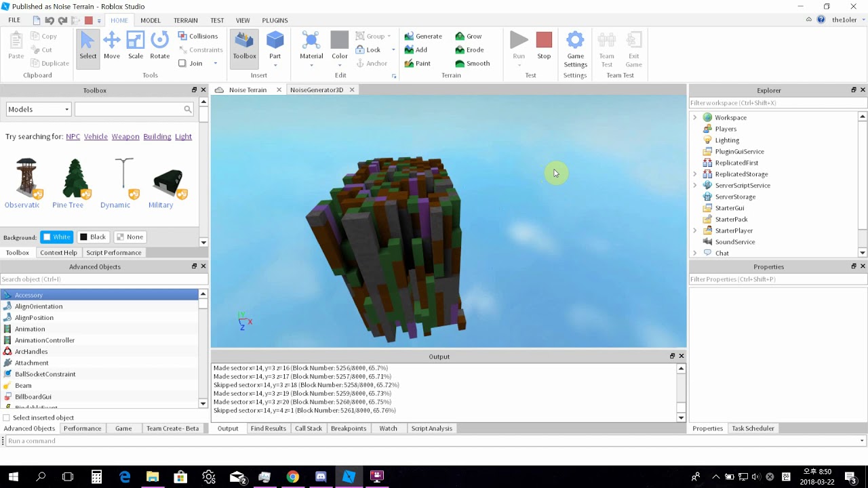Search suggestion link NPC

[73, 136]
